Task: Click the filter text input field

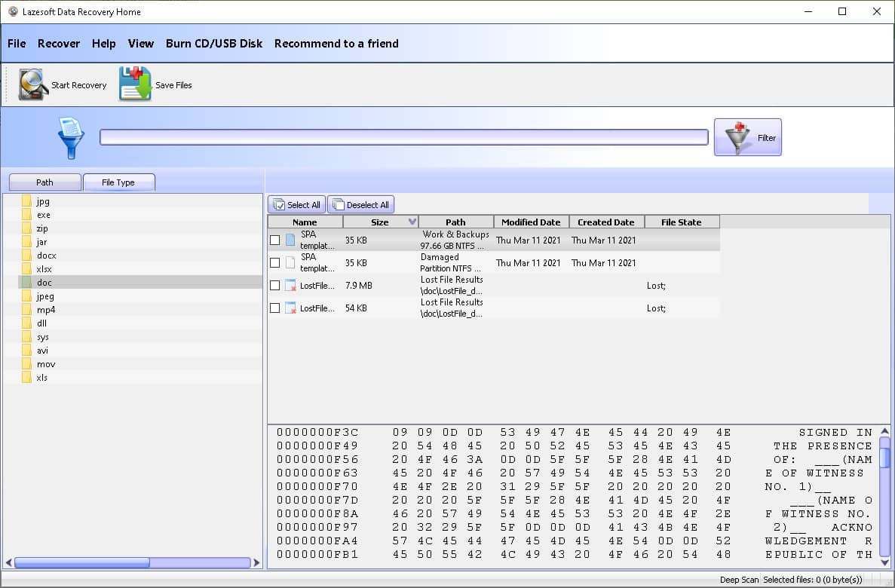Action: 404,137
